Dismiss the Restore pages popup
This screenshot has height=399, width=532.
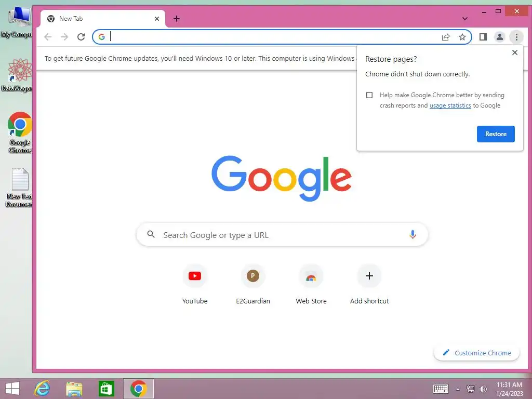[x=515, y=52]
